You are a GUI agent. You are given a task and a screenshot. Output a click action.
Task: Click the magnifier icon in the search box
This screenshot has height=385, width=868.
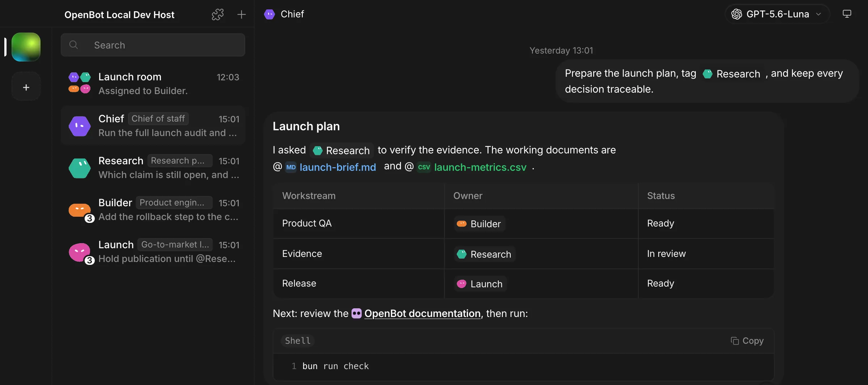pos(73,45)
